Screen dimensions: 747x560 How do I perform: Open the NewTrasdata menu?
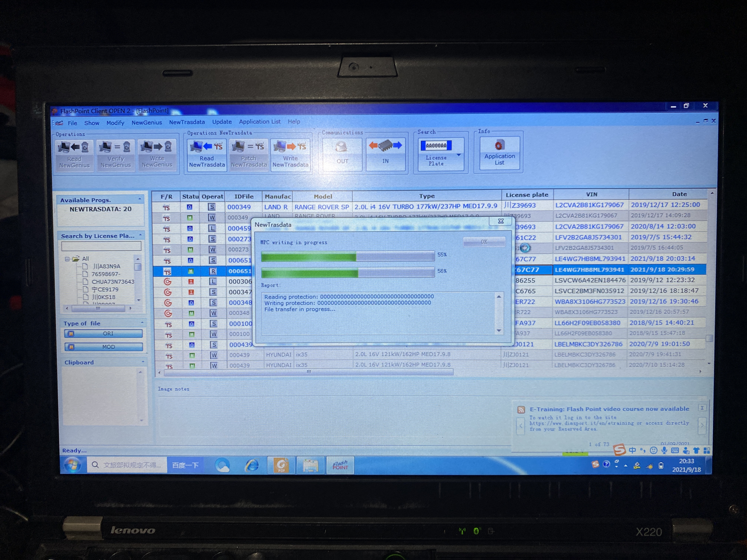tap(186, 122)
